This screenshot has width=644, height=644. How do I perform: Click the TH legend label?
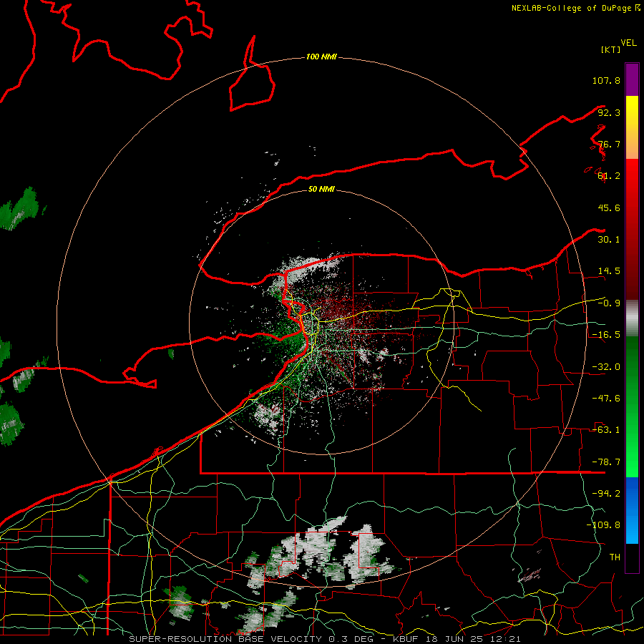(x=615, y=557)
